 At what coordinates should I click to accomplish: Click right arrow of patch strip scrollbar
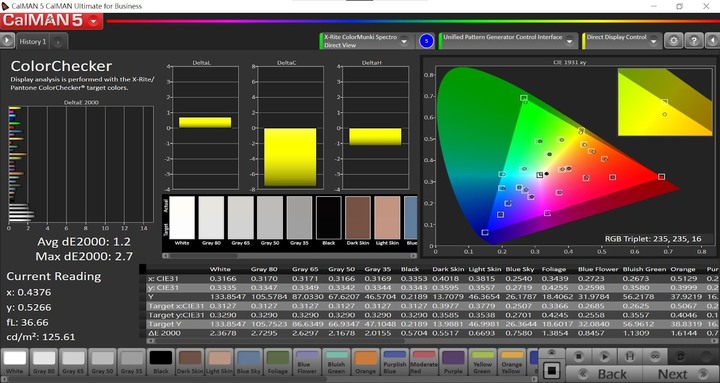tap(534, 379)
